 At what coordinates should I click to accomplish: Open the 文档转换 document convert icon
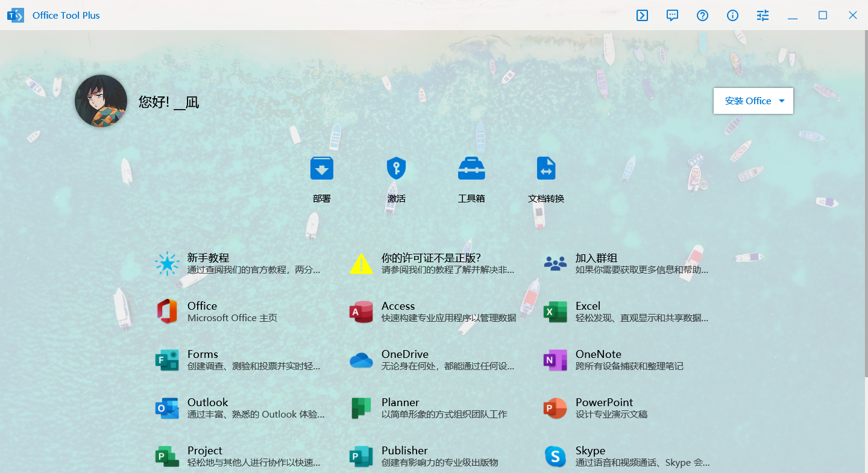(x=546, y=168)
